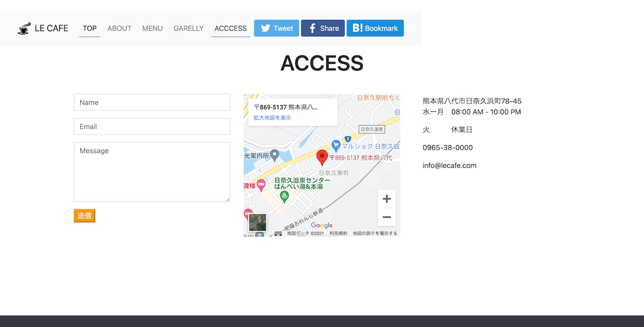Click the address 熊本県八代市日奈久浜町78-45
The width and height of the screenshot is (644, 327).
[x=472, y=101]
